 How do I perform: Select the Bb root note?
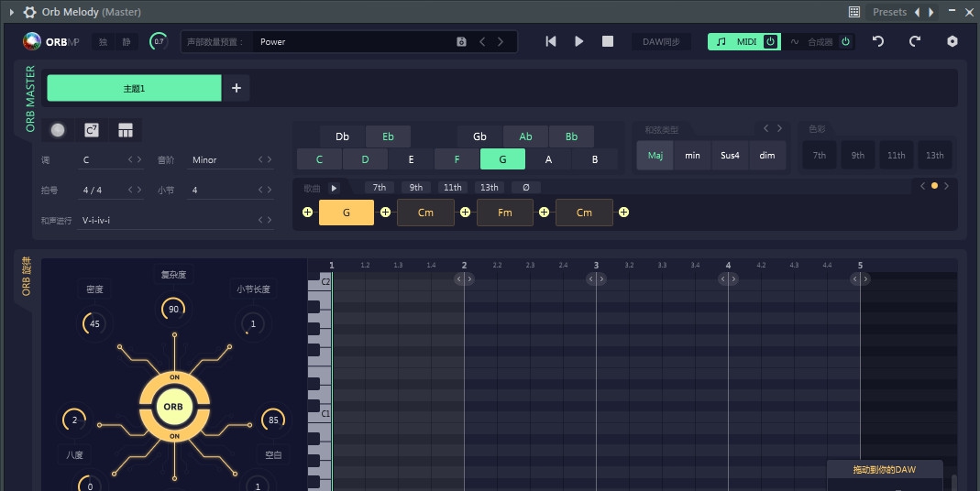click(x=571, y=136)
